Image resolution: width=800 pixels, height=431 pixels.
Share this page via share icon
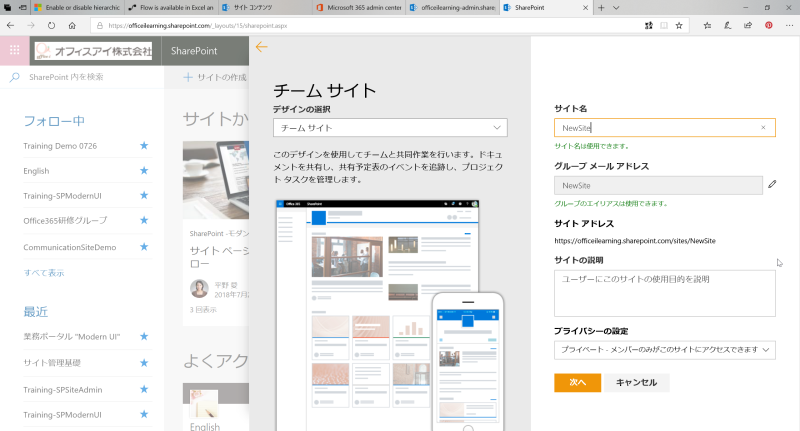tap(748, 26)
